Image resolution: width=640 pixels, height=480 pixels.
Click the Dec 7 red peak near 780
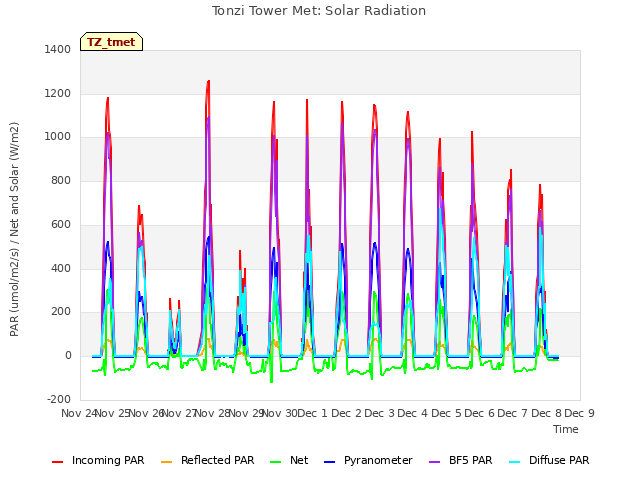[x=540, y=185]
